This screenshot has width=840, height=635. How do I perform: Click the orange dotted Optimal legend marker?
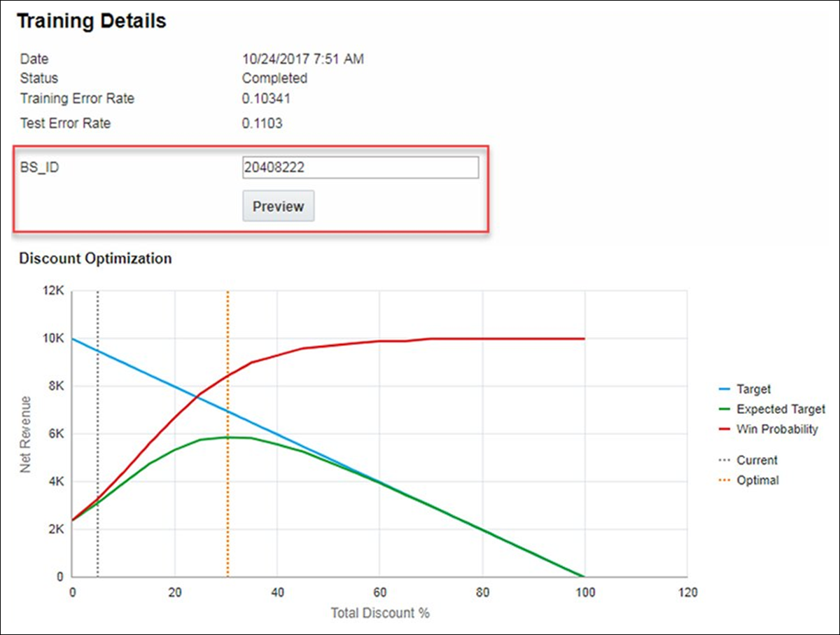tap(724, 480)
